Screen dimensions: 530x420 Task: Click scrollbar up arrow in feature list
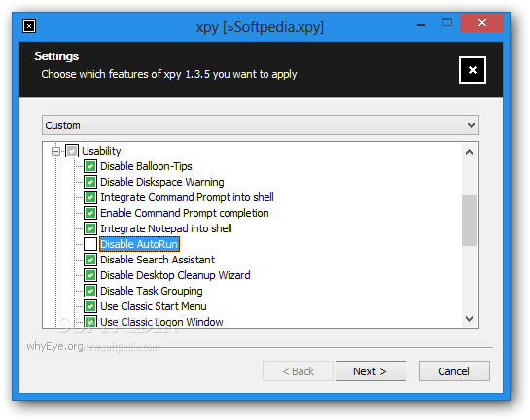click(469, 152)
